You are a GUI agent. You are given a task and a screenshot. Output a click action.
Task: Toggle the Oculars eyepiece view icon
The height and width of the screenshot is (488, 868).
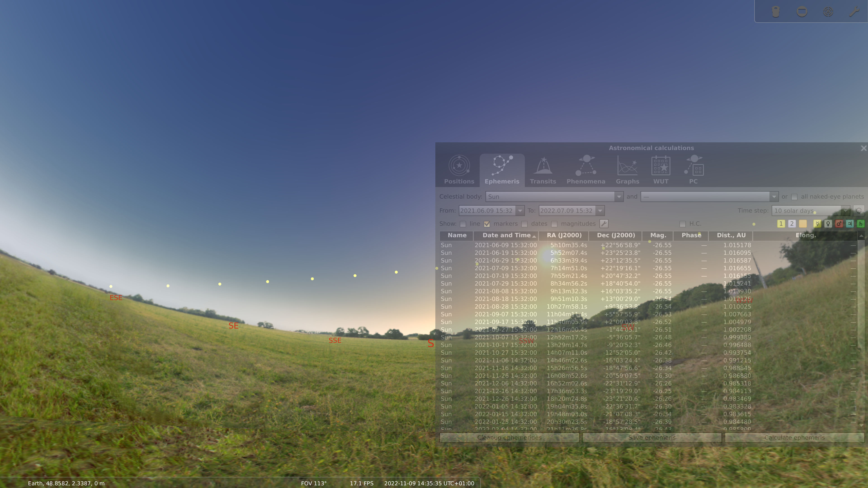pos(776,12)
